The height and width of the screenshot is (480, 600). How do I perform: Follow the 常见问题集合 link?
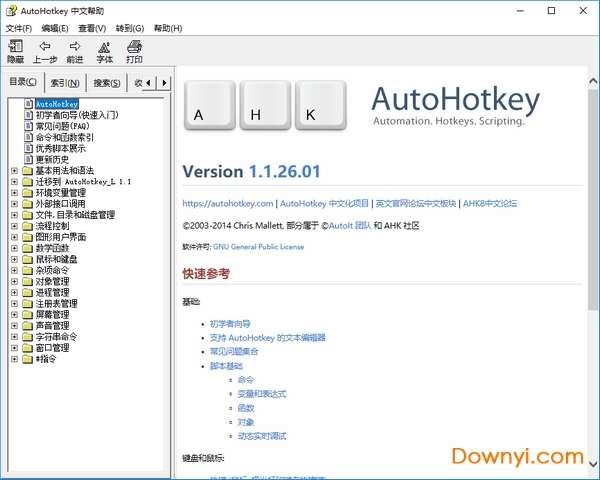tap(234, 351)
